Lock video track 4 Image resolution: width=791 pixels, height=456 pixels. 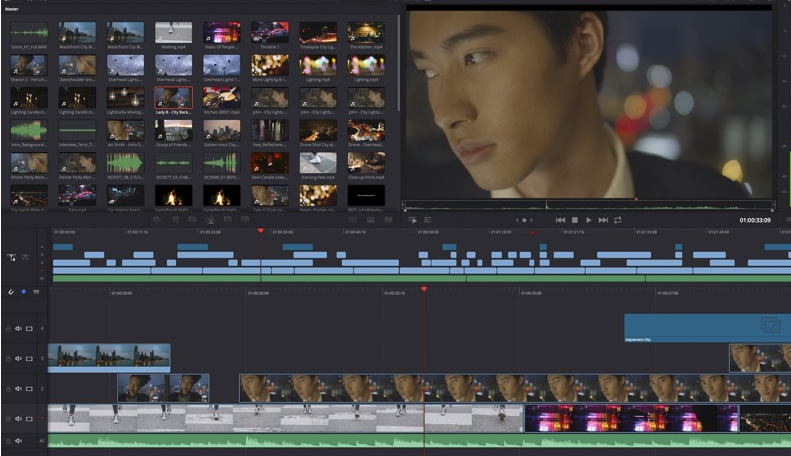click(8, 328)
